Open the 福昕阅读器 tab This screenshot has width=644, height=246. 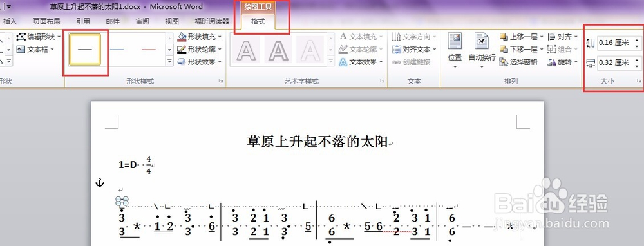click(x=212, y=21)
